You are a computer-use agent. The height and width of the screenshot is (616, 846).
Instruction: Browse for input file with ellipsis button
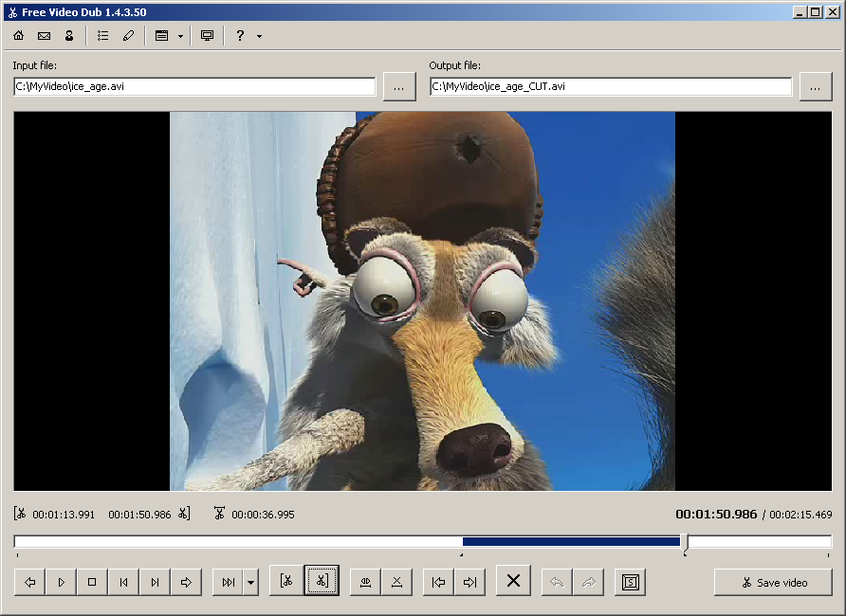pos(399,86)
